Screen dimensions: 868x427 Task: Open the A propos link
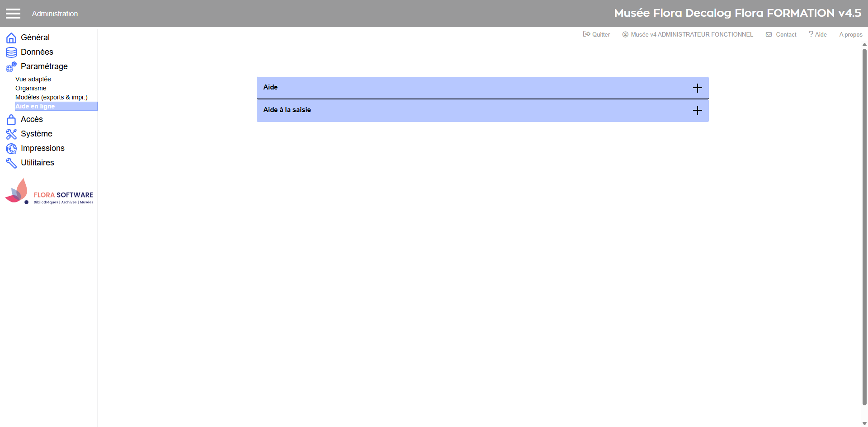pos(850,34)
